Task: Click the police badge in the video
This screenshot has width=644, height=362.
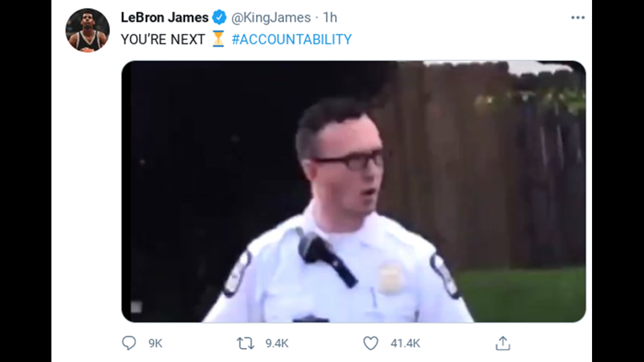Action: click(x=390, y=278)
